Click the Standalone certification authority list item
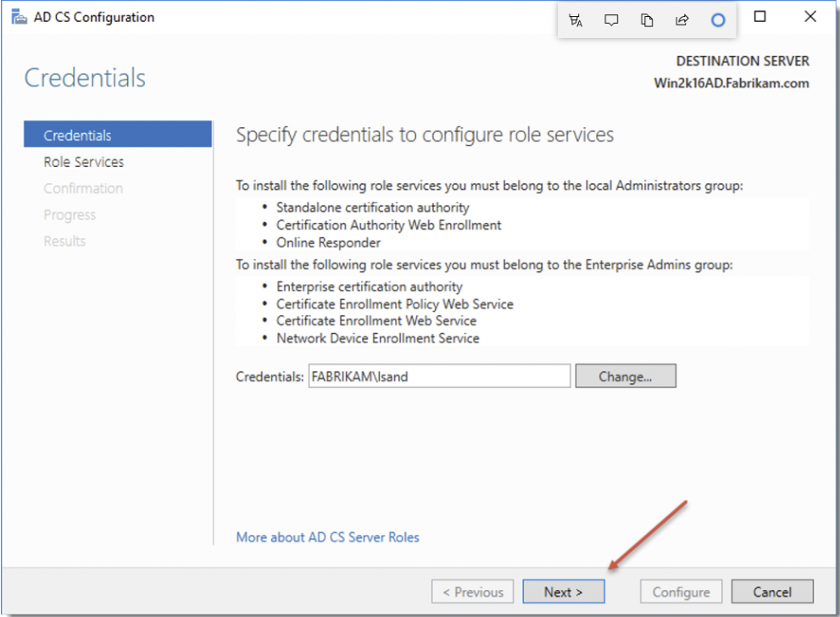Screen dimensions: 840x617 pos(372,208)
